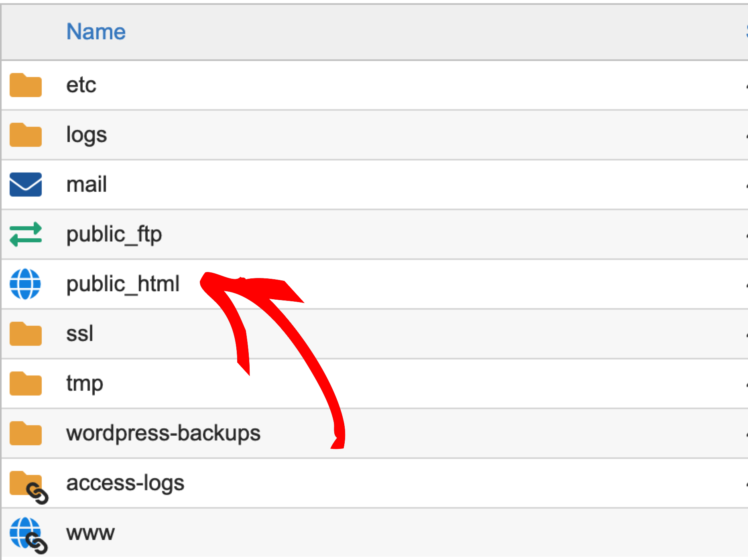Select the logs folder name

pyautogui.click(x=86, y=135)
